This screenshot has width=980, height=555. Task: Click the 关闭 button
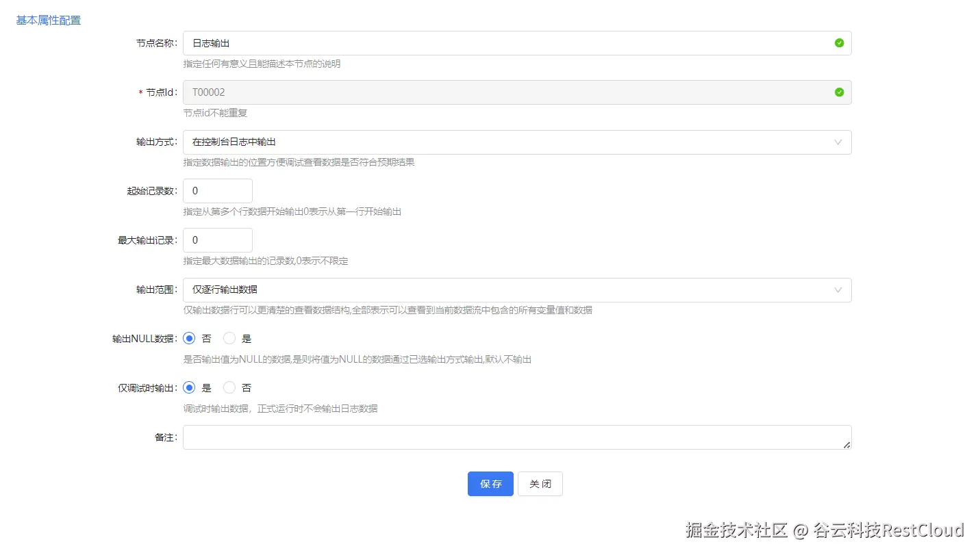click(540, 483)
